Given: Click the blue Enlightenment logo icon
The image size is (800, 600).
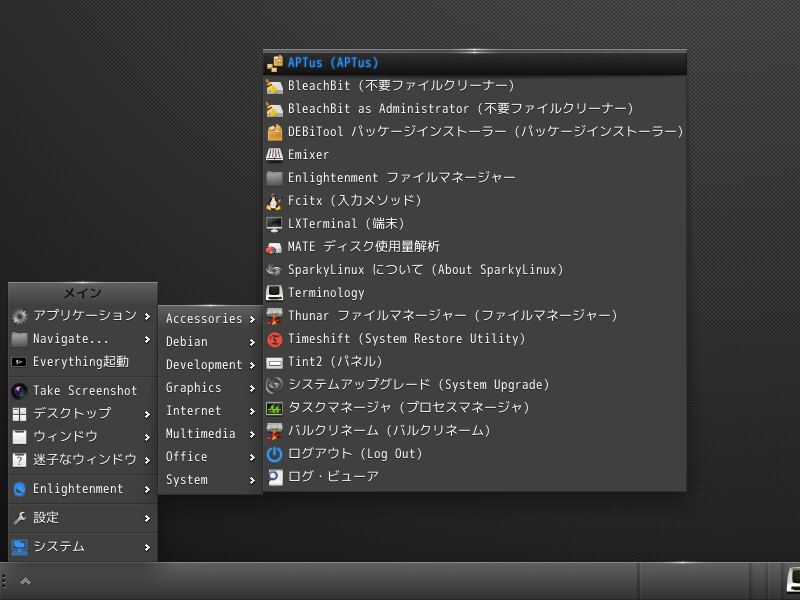Looking at the screenshot, I should [x=19, y=489].
